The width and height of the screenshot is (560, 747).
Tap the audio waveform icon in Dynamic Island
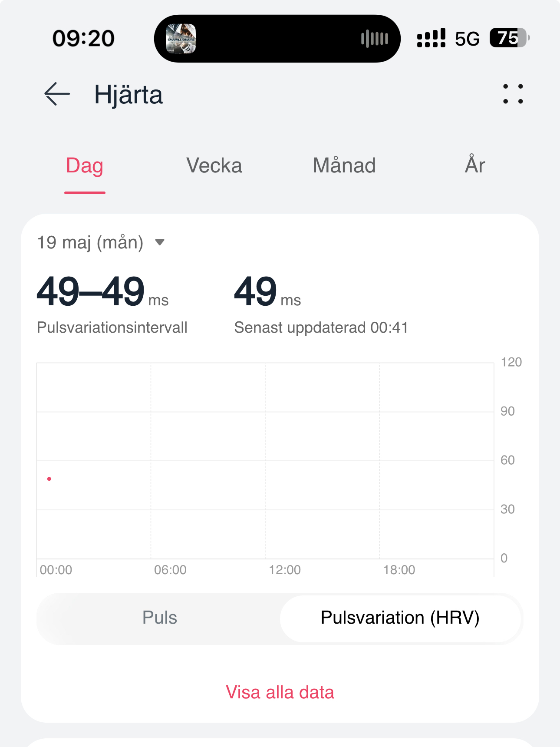pyautogui.click(x=374, y=39)
